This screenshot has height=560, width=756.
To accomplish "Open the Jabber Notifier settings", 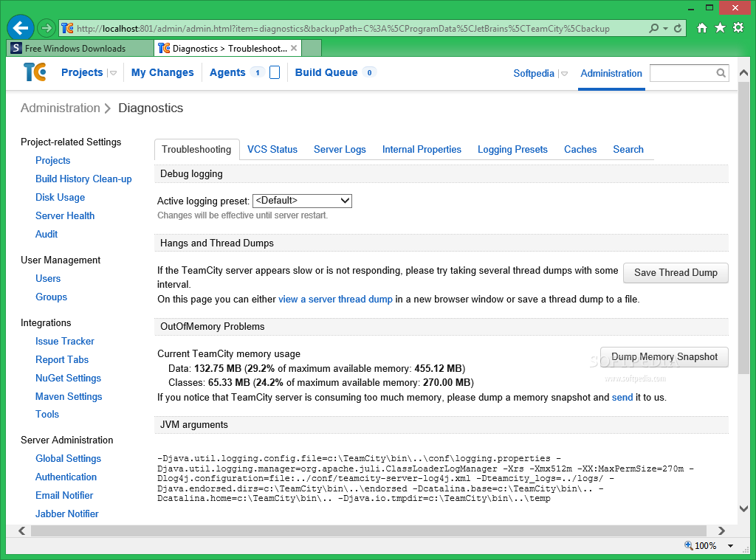I will pyautogui.click(x=67, y=514).
